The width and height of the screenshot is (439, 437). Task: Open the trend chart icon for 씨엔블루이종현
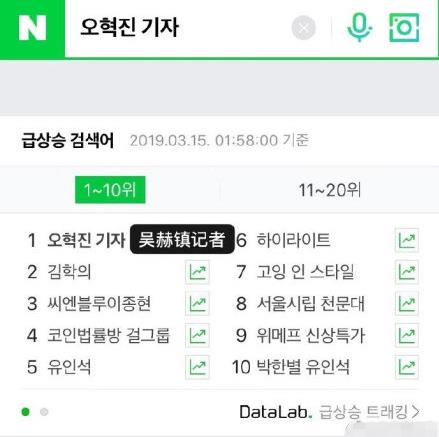pyautogui.click(x=197, y=304)
